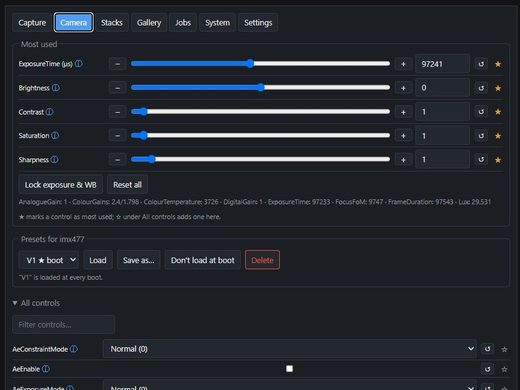Reset Brightness to default
520x390 pixels.
pos(481,88)
